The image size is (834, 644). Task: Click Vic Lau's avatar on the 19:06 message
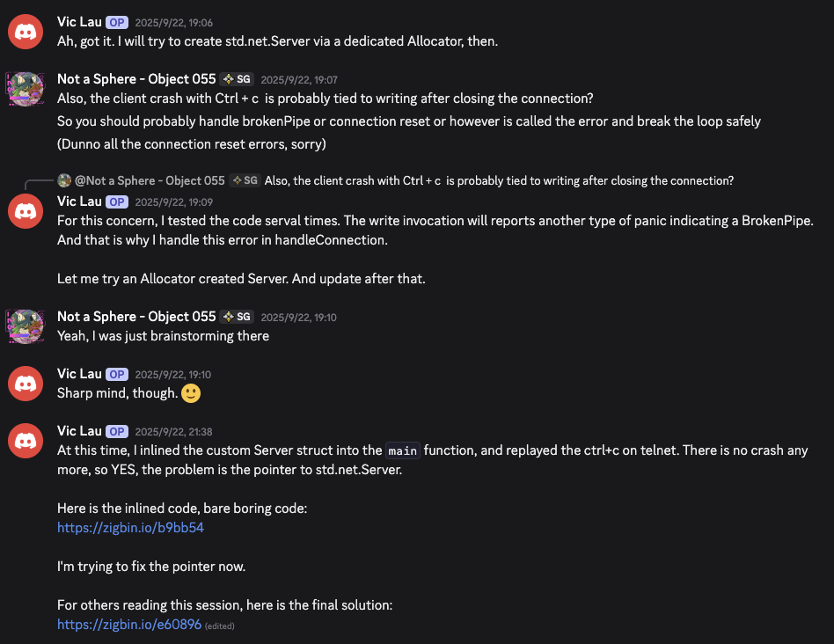(26, 32)
